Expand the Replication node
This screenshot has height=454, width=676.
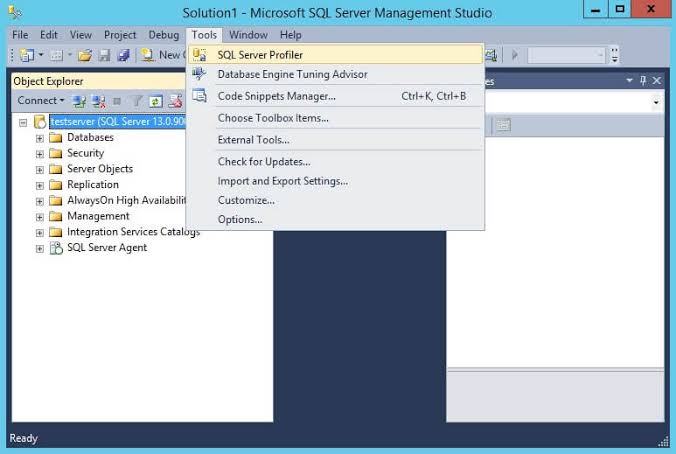tap(40, 186)
